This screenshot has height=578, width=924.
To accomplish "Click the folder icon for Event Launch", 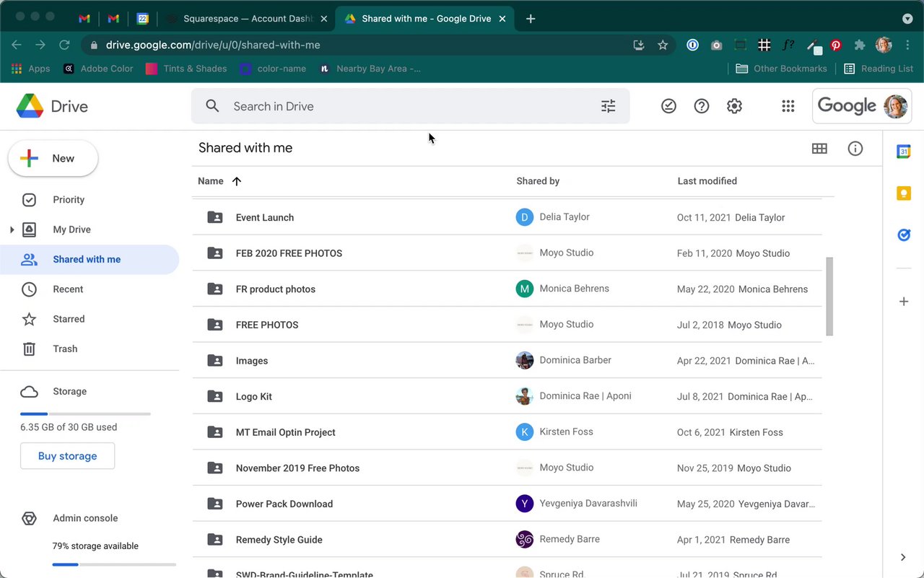I will pos(215,217).
